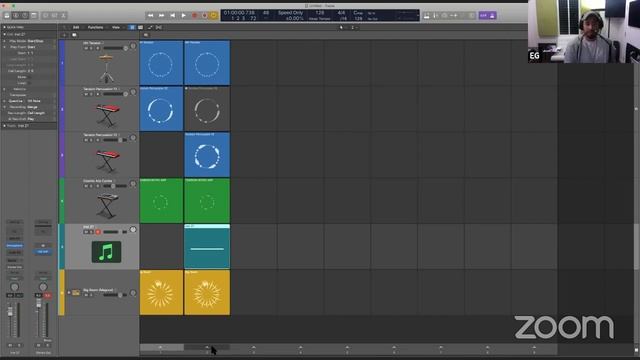Select the first hi-hat blue cell
640x360 pixels.
tap(161, 62)
